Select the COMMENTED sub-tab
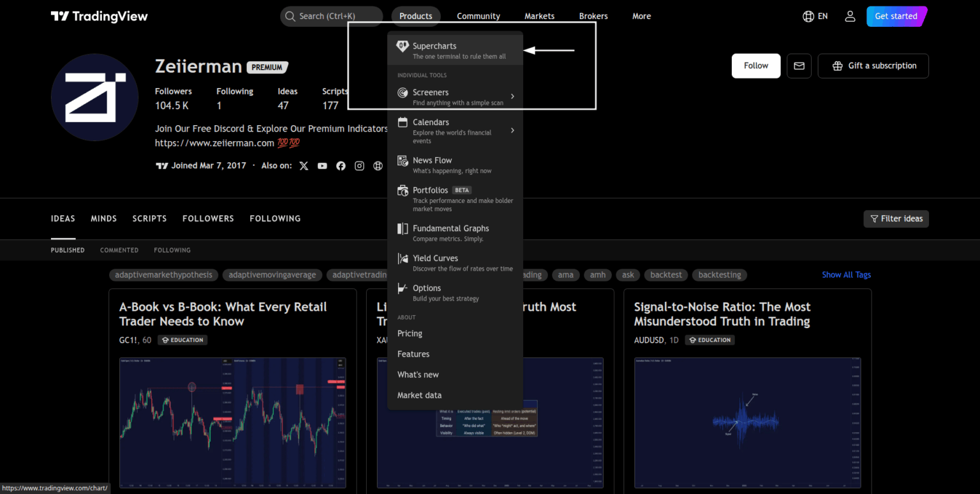This screenshot has height=494, width=980. tap(119, 250)
